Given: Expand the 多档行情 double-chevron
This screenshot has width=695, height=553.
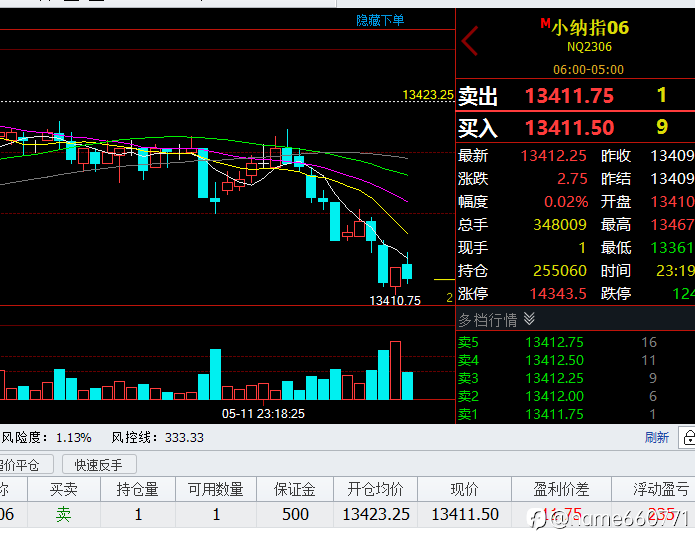Looking at the screenshot, I should 529,319.
